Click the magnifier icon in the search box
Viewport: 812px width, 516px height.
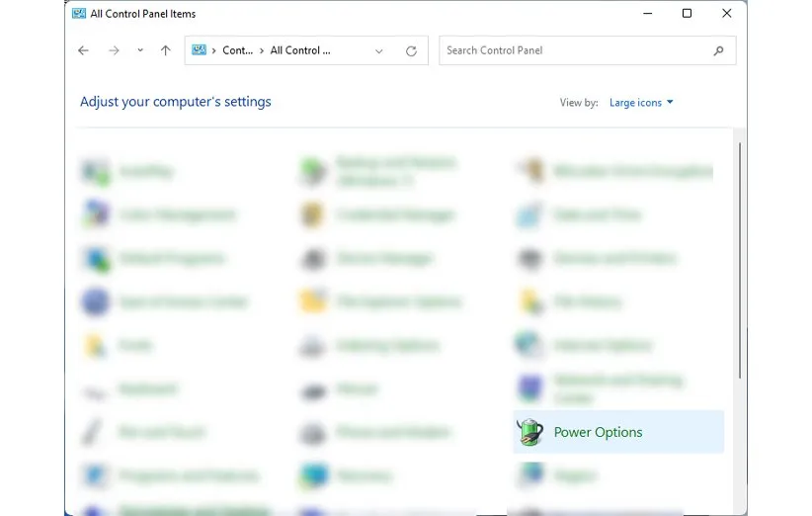tap(718, 50)
